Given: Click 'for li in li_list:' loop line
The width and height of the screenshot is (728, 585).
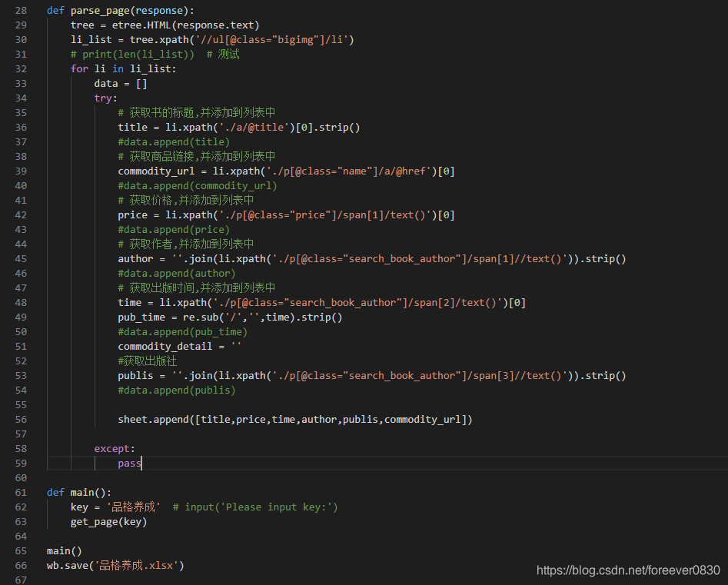Looking at the screenshot, I should pos(124,68).
